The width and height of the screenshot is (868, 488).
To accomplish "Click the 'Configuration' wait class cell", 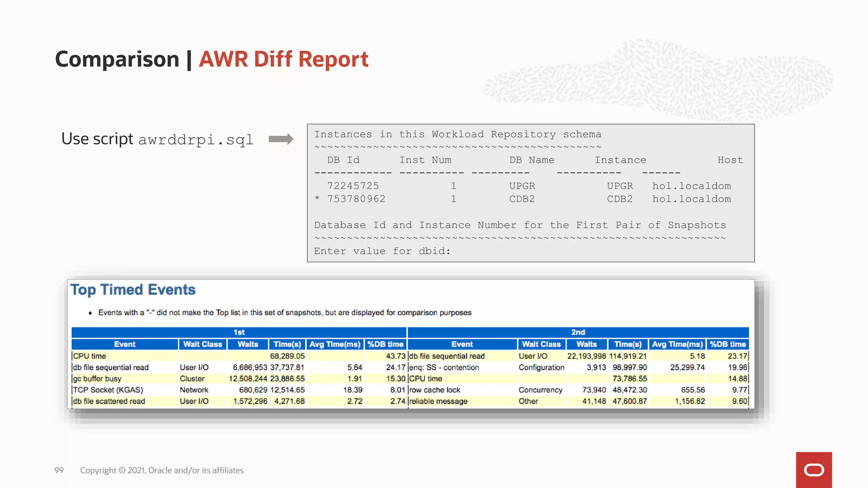I will click(x=541, y=368).
